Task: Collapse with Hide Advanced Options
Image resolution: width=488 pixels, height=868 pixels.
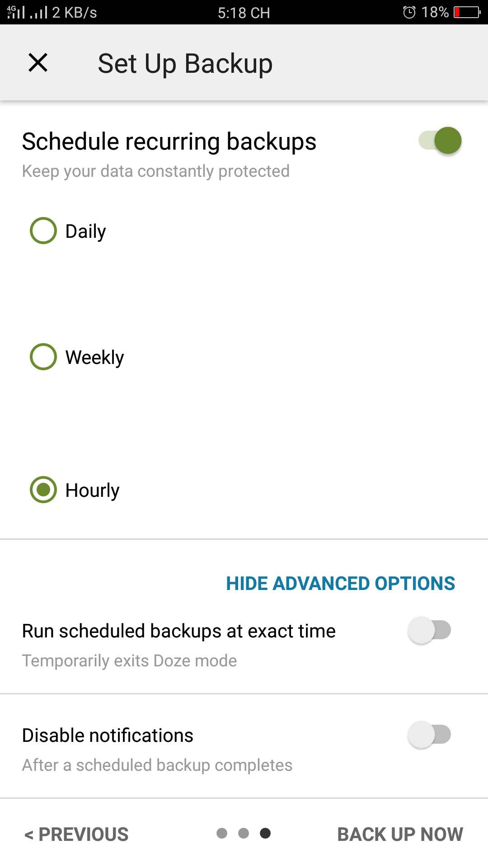Action: [x=340, y=583]
